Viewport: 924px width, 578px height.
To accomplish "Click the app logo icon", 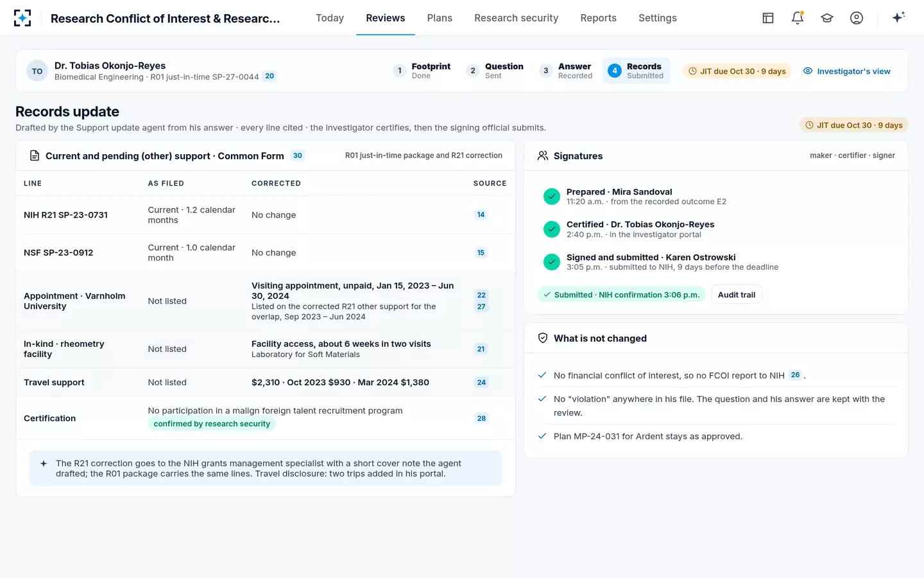I will 22,18.
